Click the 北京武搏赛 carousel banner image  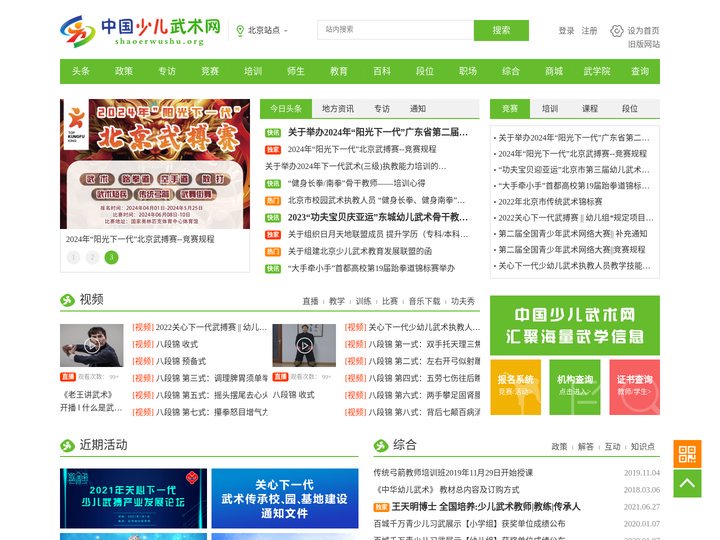pos(155,164)
